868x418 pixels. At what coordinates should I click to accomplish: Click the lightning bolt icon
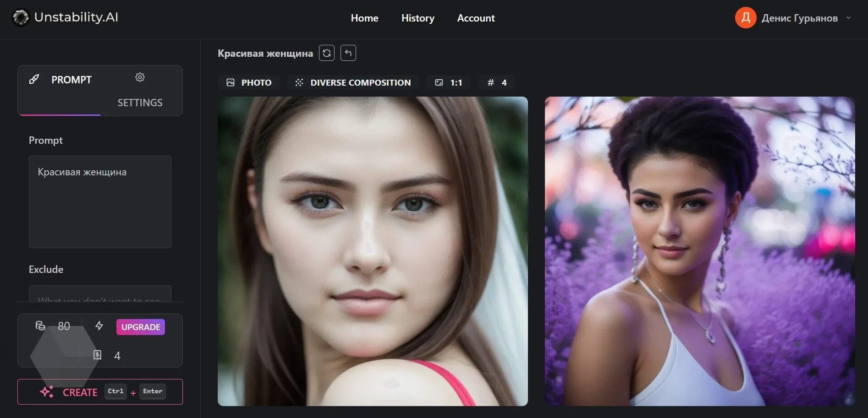point(99,326)
